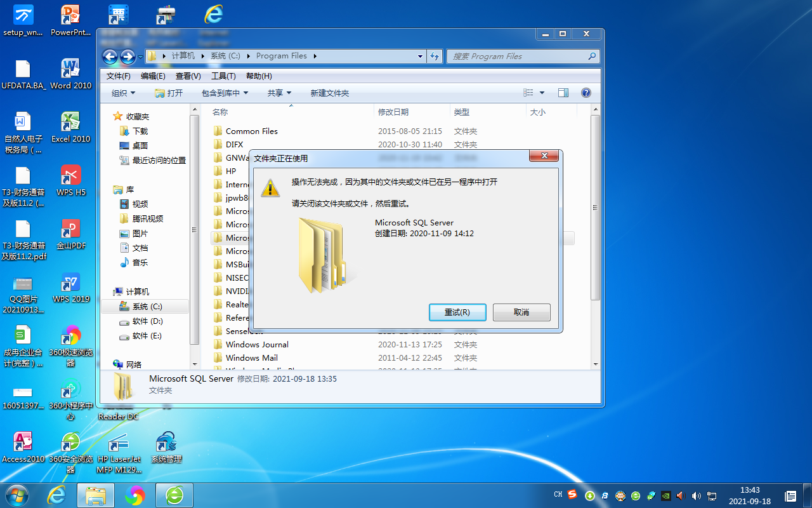Open the 工具(T) menu

coord(223,76)
